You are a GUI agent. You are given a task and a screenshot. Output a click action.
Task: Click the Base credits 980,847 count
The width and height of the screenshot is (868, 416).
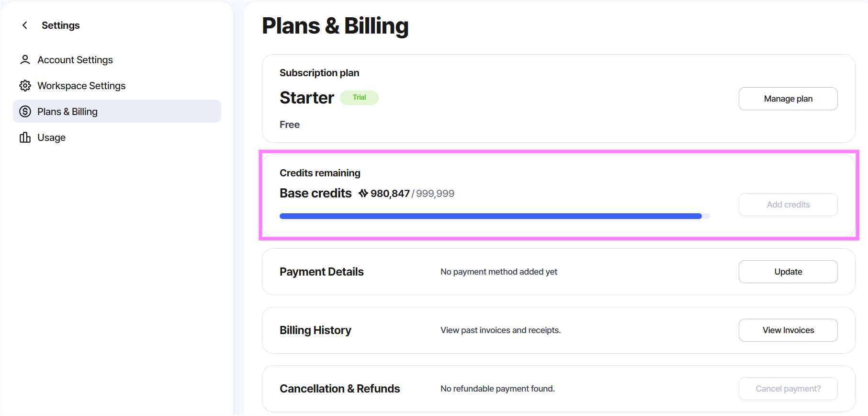(x=390, y=194)
